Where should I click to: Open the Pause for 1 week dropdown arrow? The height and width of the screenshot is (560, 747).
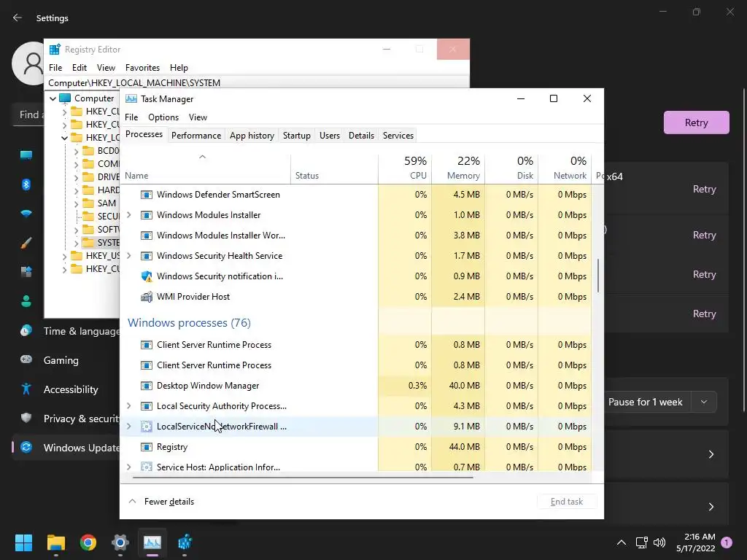(704, 402)
